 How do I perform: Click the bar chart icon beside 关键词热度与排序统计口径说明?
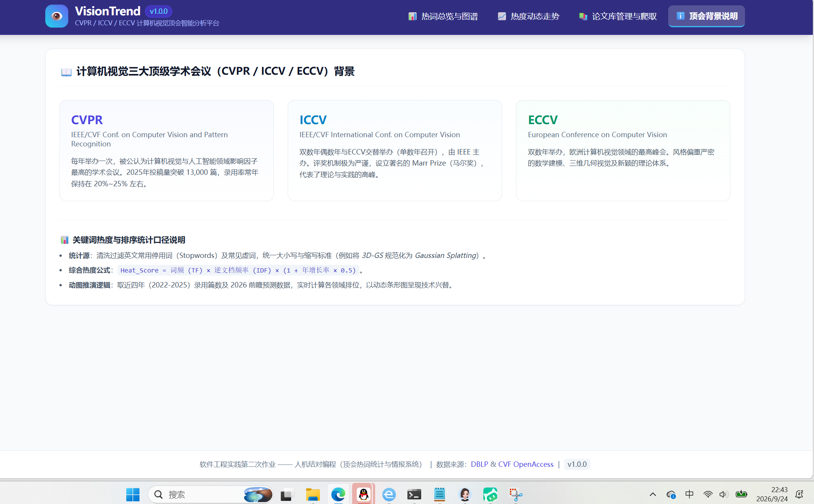click(64, 240)
